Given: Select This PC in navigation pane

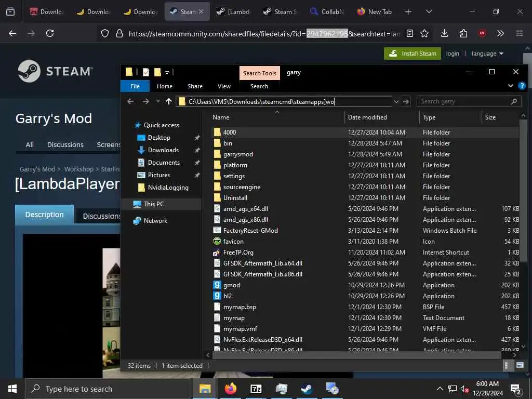Looking at the screenshot, I should 154,204.
